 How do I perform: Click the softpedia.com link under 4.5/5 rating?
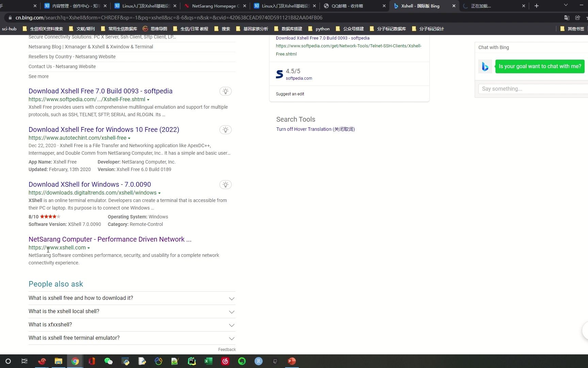tap(299, 78)
